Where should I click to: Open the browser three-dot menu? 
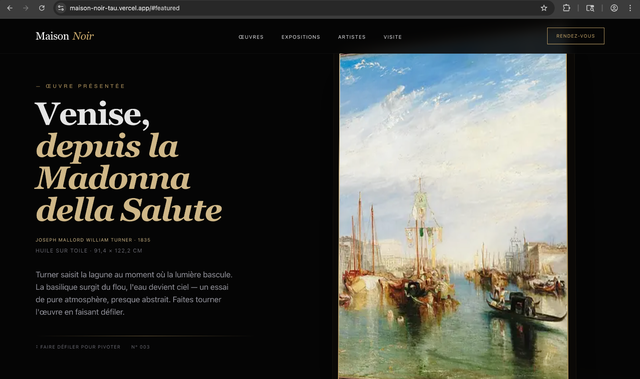[630, 8]
